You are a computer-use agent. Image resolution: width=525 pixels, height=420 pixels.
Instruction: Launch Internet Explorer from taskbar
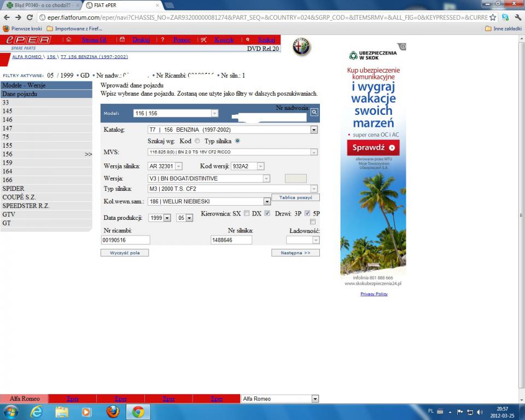(x=36, y=412)
